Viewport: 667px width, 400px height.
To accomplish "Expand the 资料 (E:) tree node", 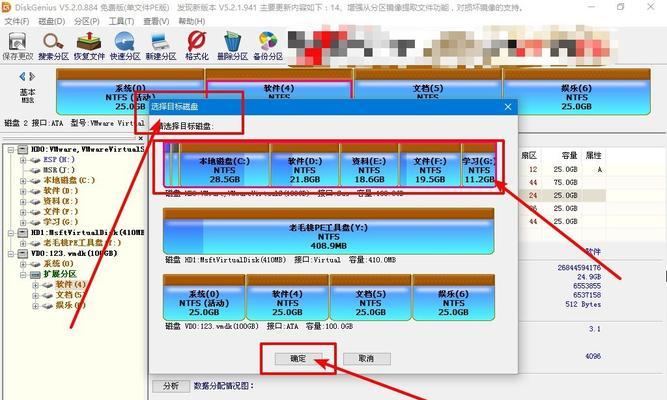I will pyautogui.click(x=23, y=202).
